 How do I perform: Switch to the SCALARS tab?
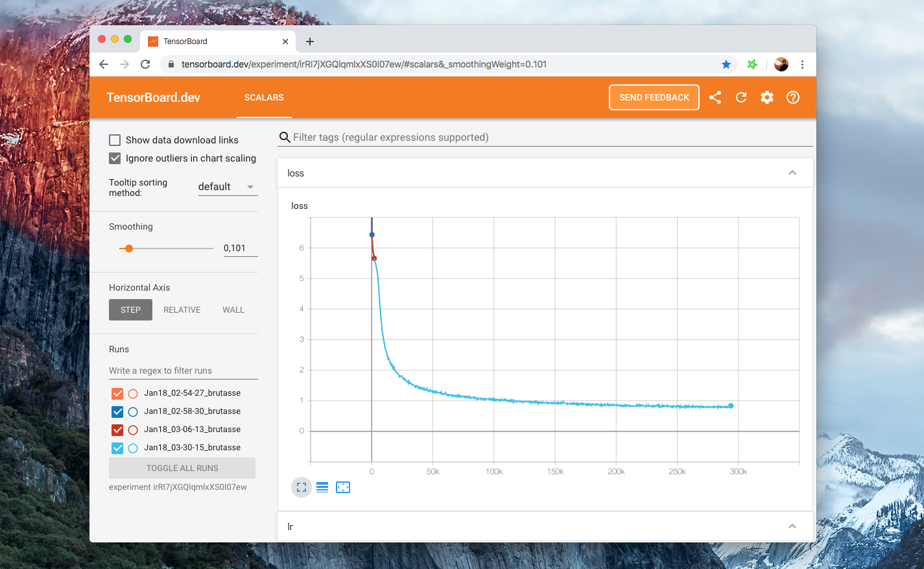pos(264,97)
